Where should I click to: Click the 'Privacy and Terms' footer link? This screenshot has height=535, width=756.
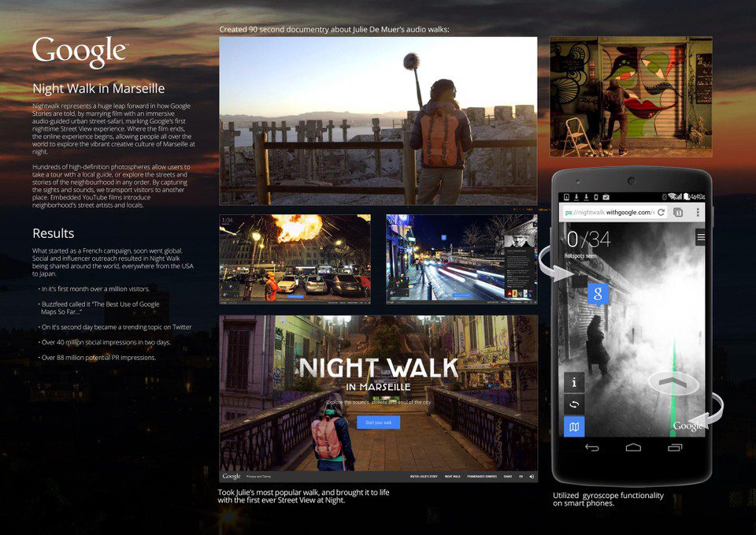click(258, 476)
